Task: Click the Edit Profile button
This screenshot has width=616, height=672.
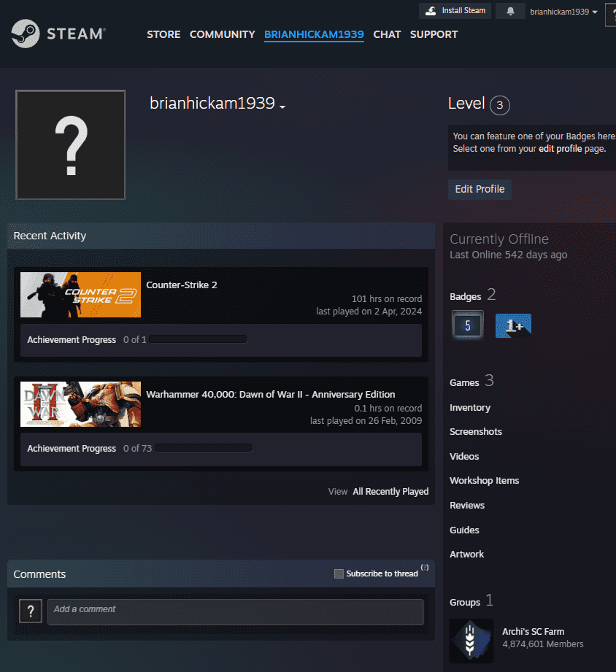Action: point(480,189)
